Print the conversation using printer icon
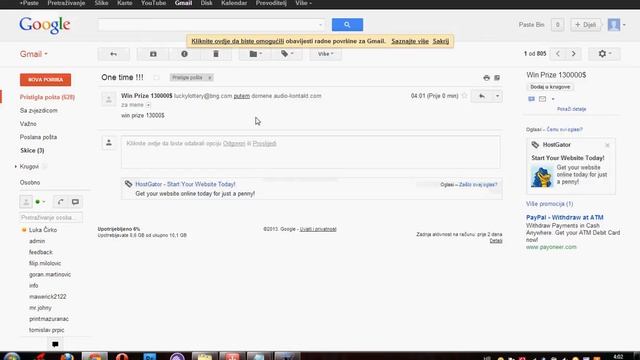This screenshot has width=640, height=360. pos(486,78)
